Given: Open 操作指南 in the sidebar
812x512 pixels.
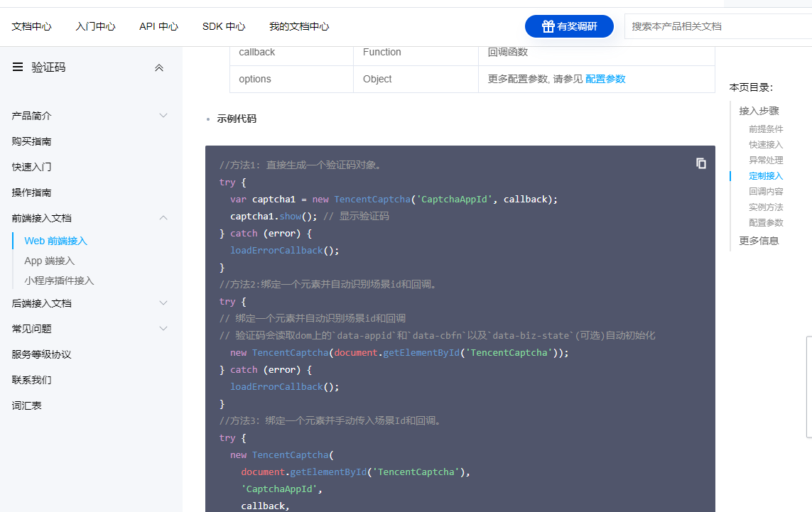Looking at the screenshot, I should [x=31, y=192].
